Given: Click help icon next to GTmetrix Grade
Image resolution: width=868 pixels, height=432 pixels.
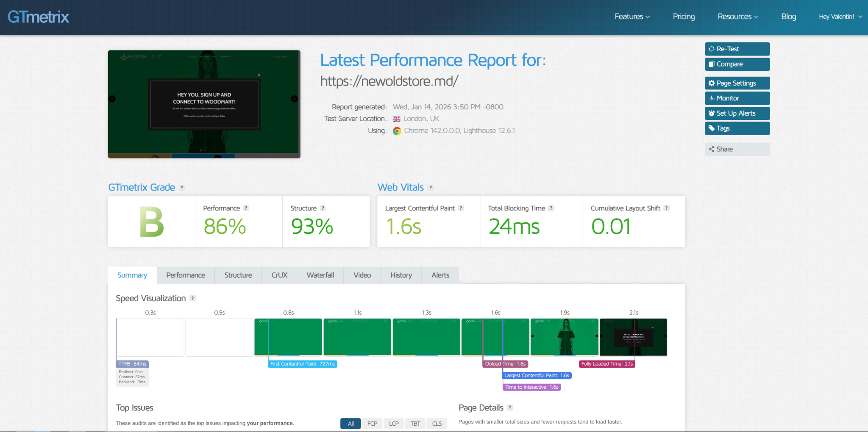Looking at the screenshot, I should tap(182, 188).
